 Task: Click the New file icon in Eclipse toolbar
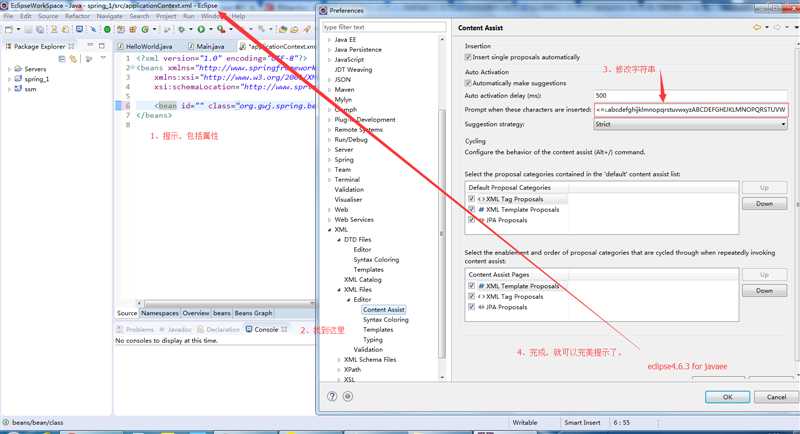[x=9, y=30]
